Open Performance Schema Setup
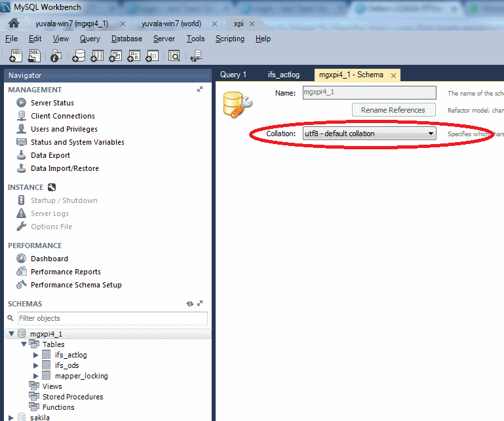This screenshot has height=421, width=504. click(76, 285)
